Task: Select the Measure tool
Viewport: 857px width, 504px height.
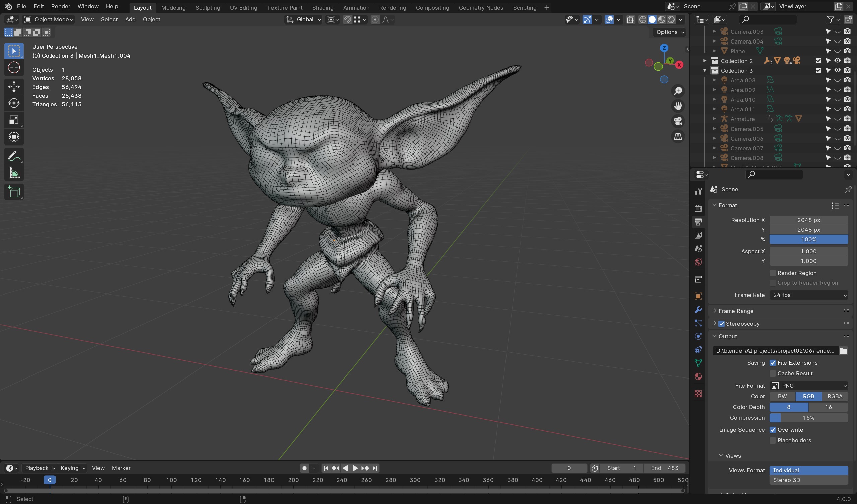Action: [14, 173]
